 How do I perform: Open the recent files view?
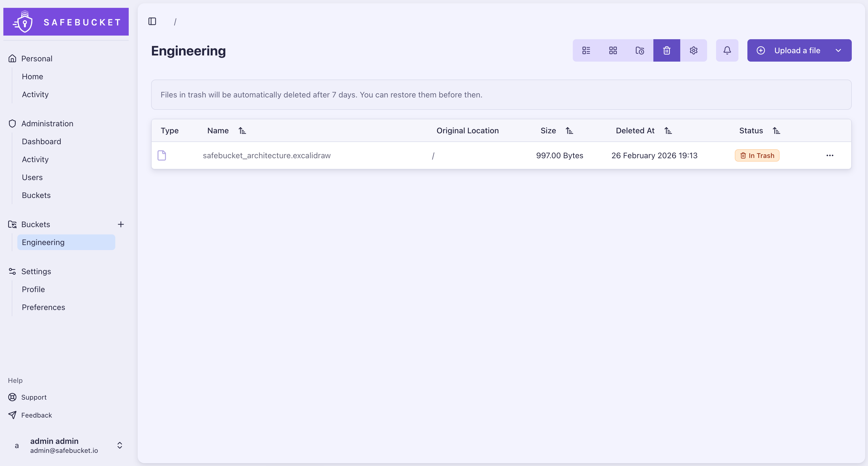click(640, 50)
